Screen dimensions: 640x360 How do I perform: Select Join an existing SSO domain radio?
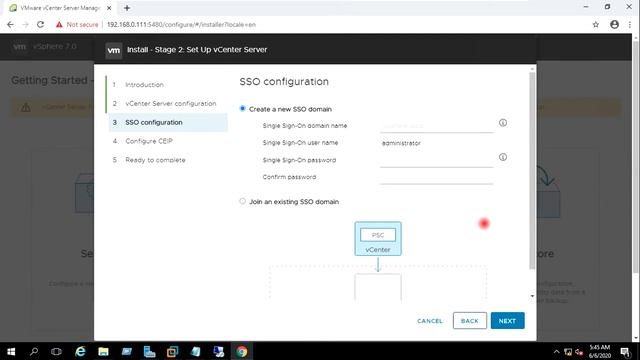[x=242, y=201]
